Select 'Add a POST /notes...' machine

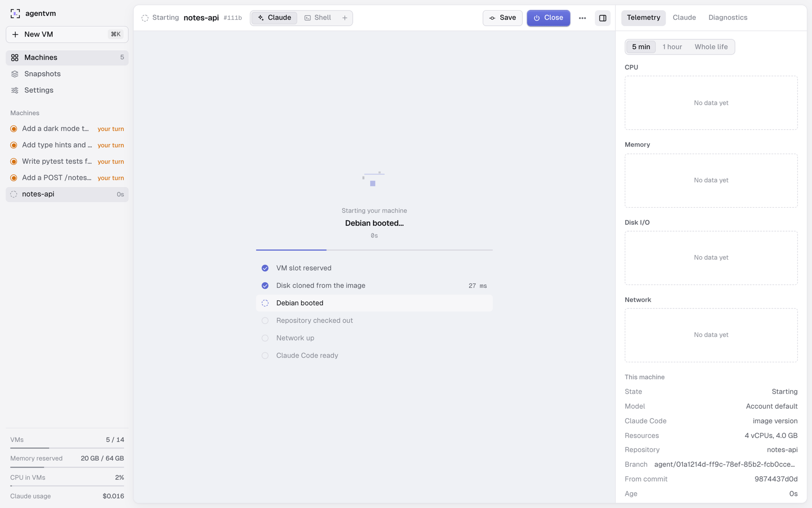coord(67,177)
